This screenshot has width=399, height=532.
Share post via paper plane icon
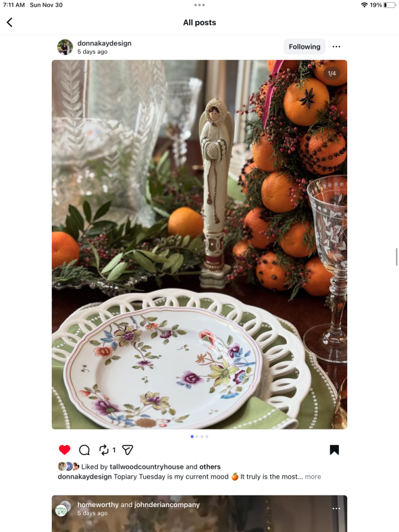[128, 450]
